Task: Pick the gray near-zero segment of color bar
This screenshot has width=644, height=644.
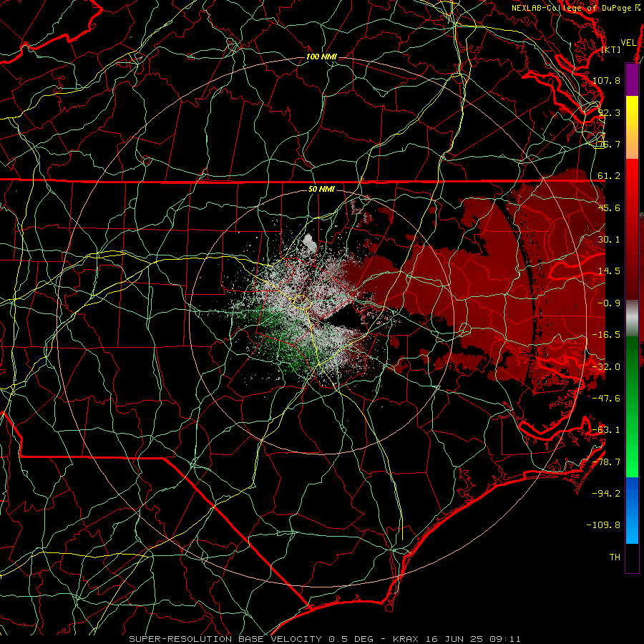Action: click(x=632, y=318)
